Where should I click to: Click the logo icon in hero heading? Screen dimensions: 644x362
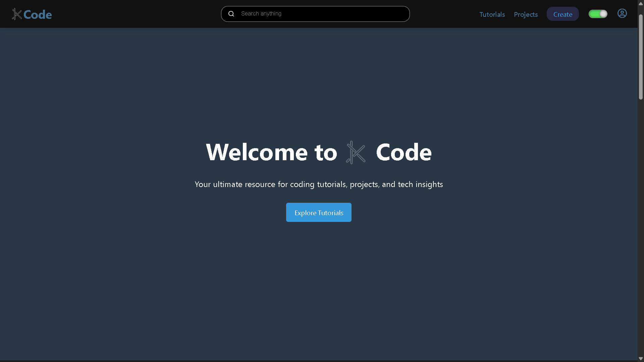[356, 153]
